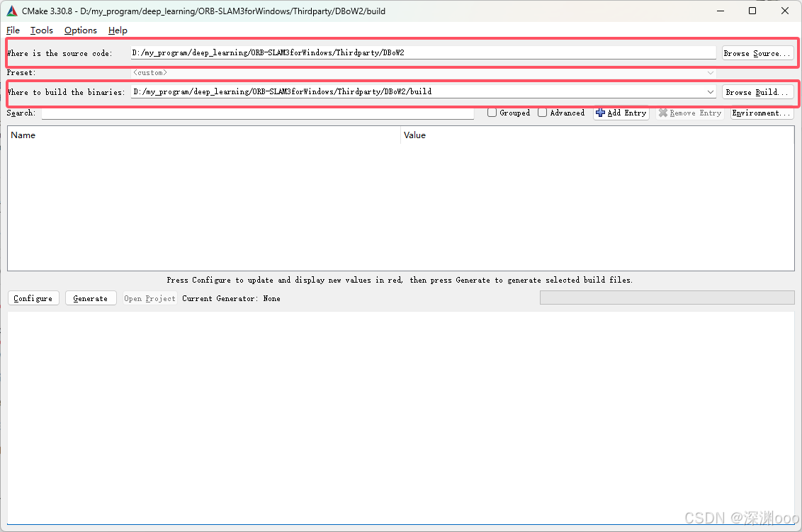Click the Configure button
This screenshot has height=532, width=802.
[33, 298]
